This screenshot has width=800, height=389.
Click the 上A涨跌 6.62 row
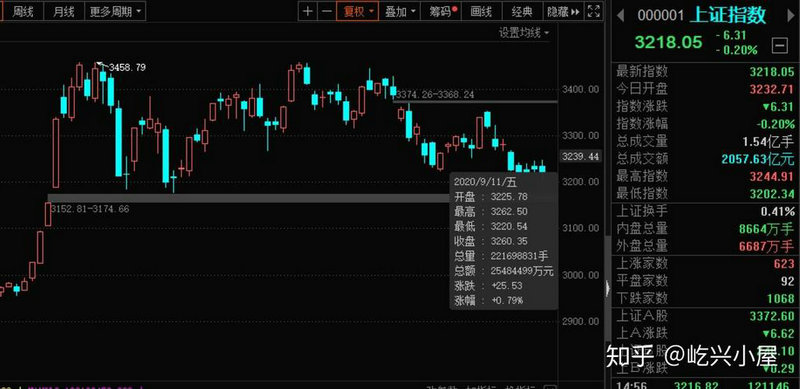tap(706, 334)
